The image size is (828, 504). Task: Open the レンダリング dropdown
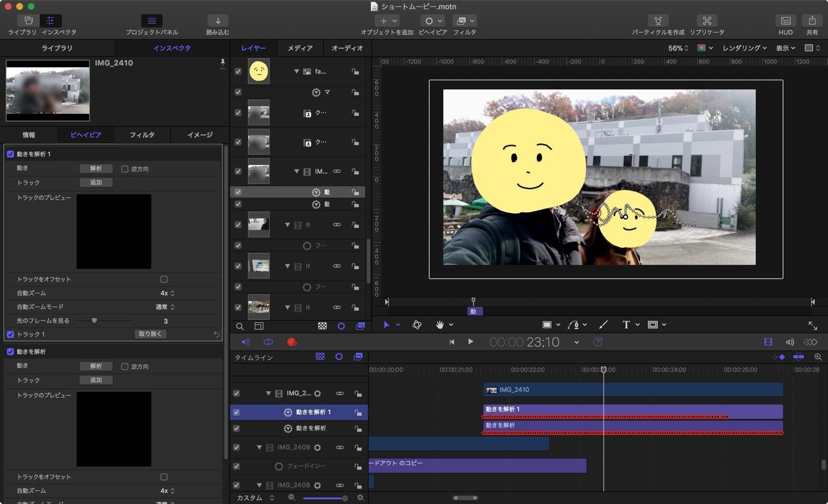tap(745, 48)
